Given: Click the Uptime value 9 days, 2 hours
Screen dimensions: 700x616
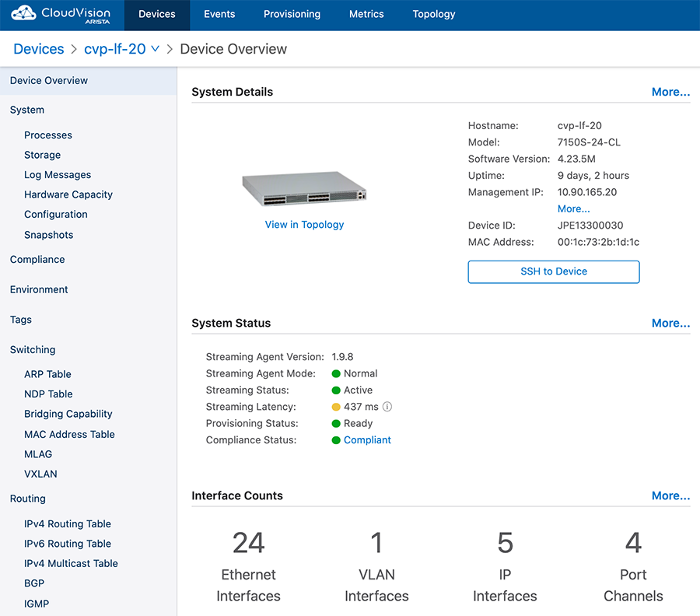Looking at the screenshot, I should [593, 176].
